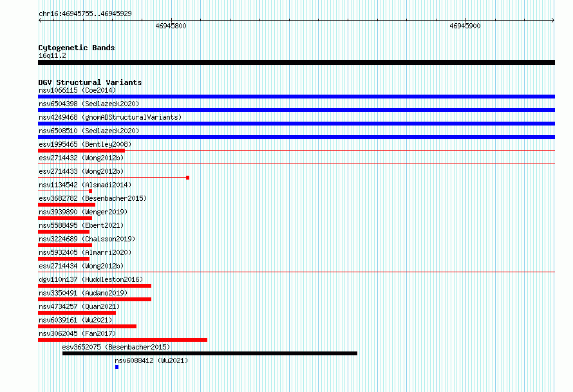Click the red bar under nsv3350491
This screenshot has width=573, height=392.
coord(95,299)
